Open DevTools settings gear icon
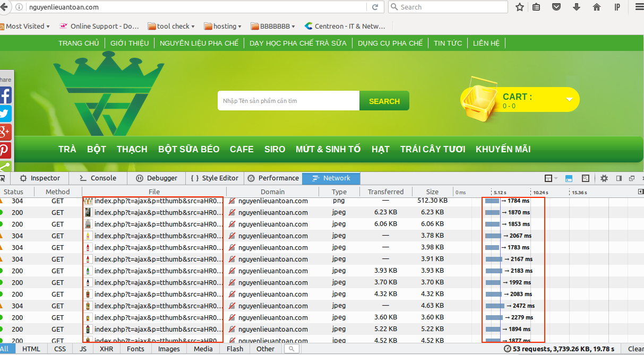The image size is (644, 355). pos(604,178)
